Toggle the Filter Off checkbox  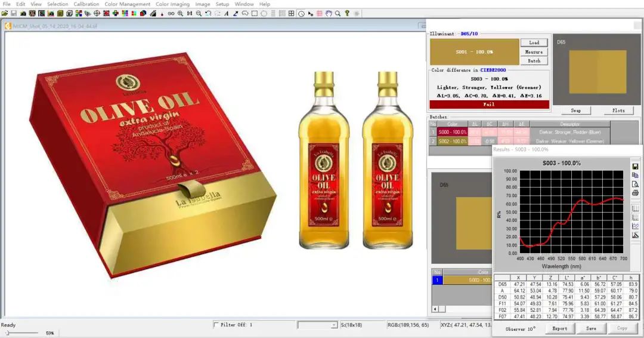(x=216, y=324)
